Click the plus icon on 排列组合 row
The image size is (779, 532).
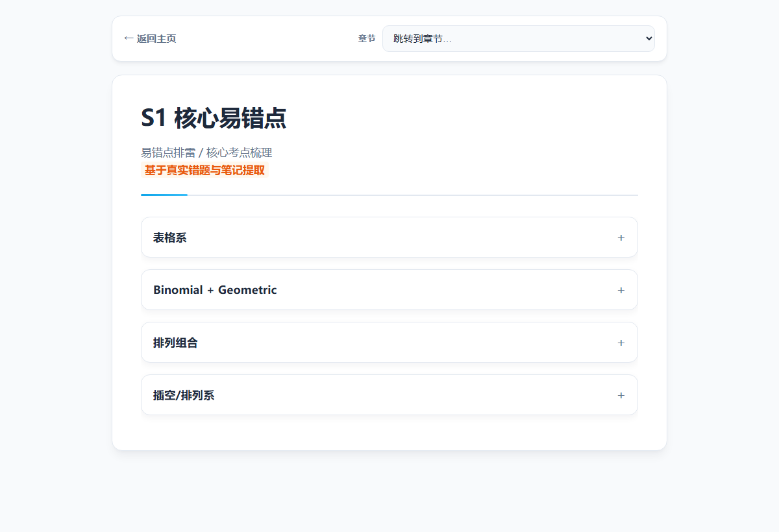click(x=621, y=343)
